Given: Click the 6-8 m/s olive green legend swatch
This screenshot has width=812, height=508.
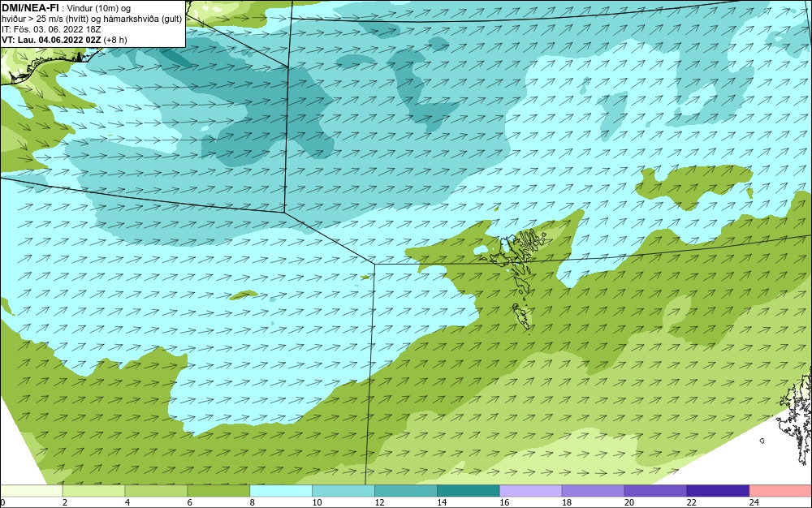Looking at the screenshot, I should (x=218, y=490).
